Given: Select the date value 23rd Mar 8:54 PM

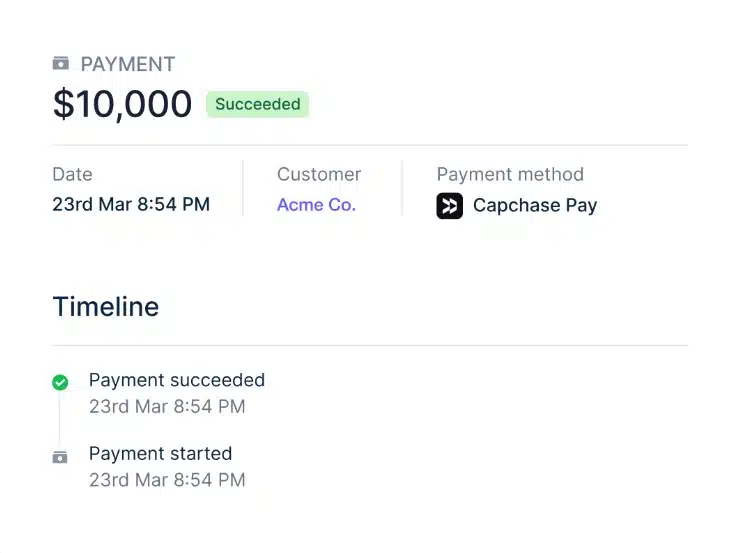Looking at the screenshot, I should 131,205.
